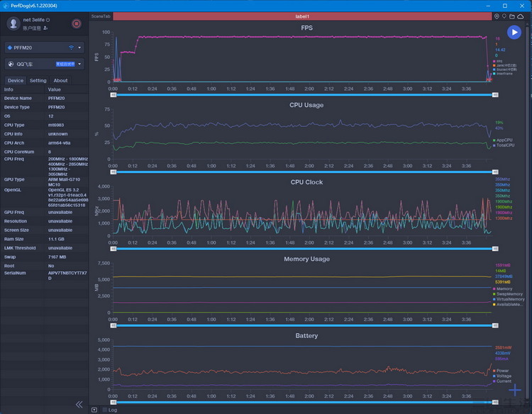The height and width of the screenshot is (414, 532).
Task: Open the QQ飞车 app selection dropdown arrow
Action: (x=79, y=64)
